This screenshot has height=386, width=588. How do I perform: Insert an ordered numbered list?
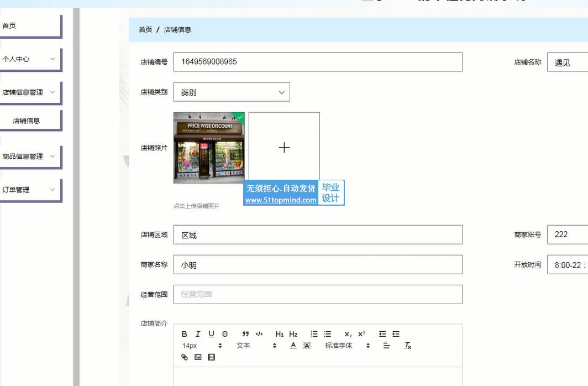point(314,334)
